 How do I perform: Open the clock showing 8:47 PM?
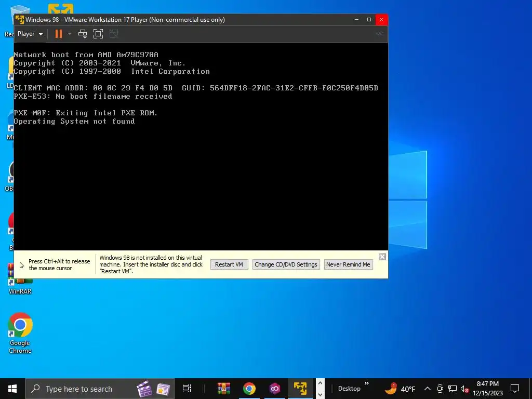488,389
